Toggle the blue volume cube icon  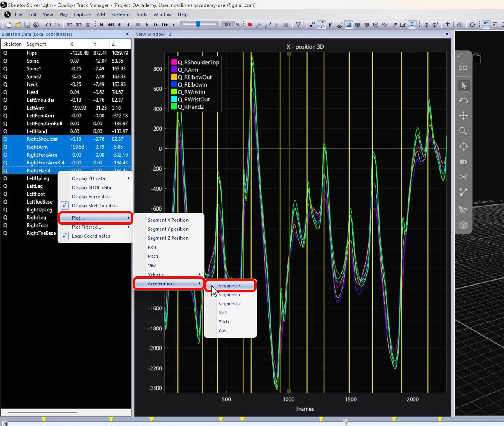click(357, 25)
